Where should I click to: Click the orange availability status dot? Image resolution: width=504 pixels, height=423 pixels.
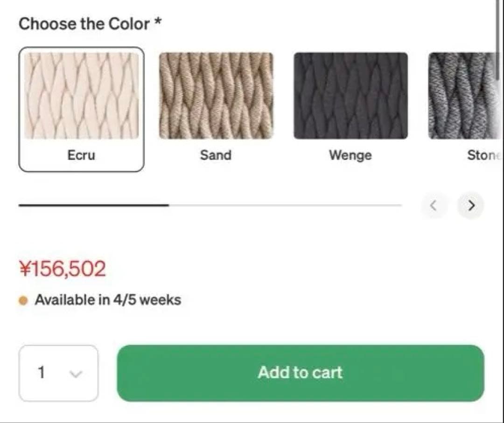(23, 300)
